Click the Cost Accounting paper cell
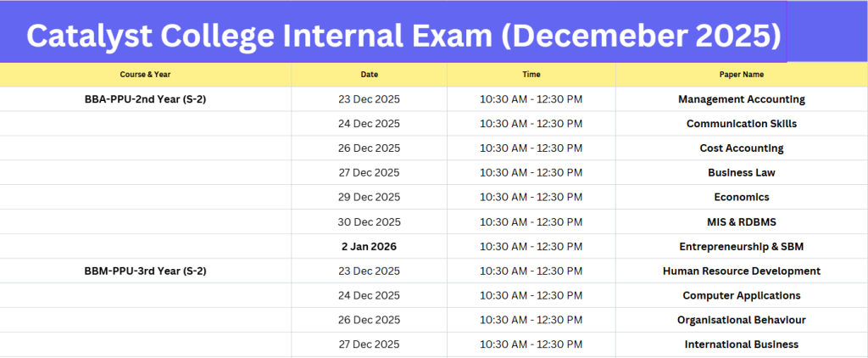This screenshot has width=868, height=358. tap(741, 148)
